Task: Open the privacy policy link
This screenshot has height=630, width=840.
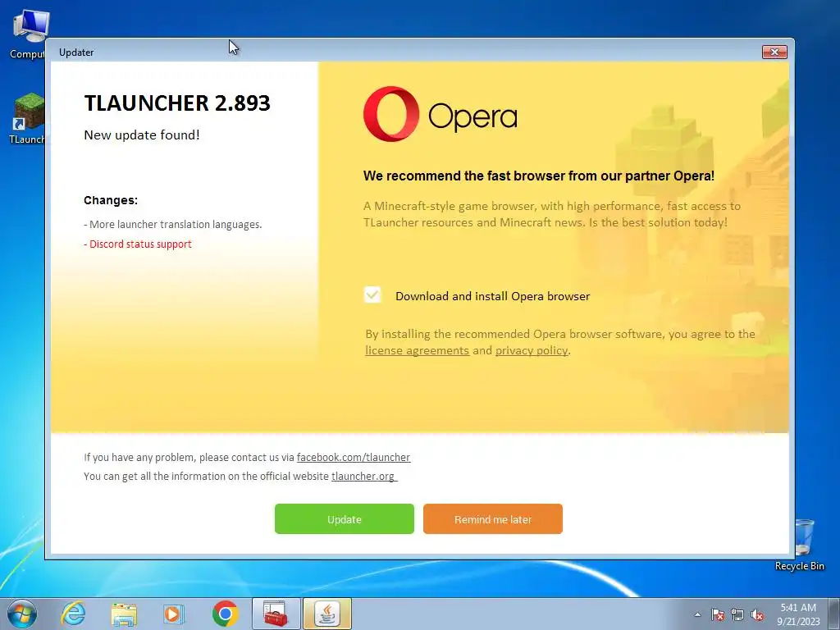Action: (532, 350)
